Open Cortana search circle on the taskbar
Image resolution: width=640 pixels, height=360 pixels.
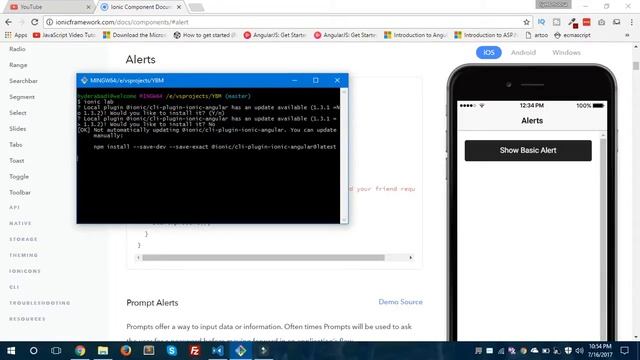point(33,351)
